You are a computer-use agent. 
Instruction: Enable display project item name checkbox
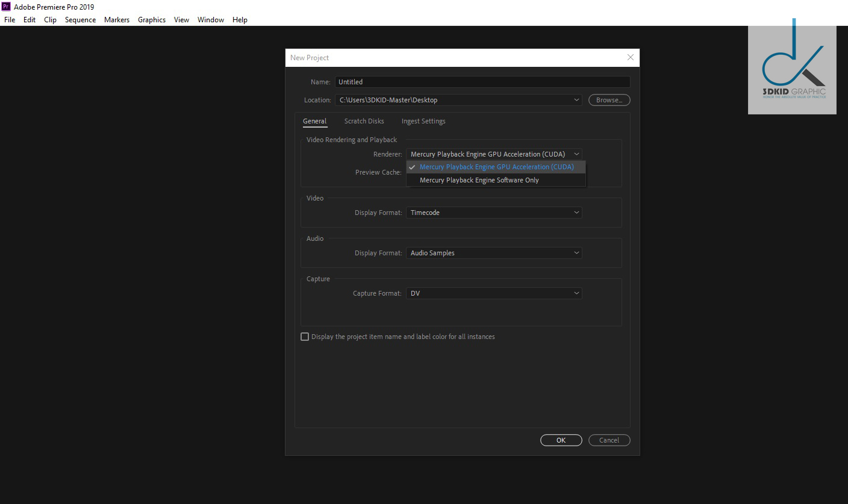coord(305,337)
